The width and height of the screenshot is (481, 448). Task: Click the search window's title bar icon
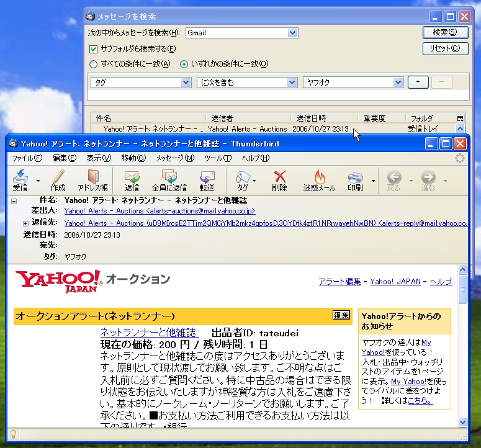point(90,16)
